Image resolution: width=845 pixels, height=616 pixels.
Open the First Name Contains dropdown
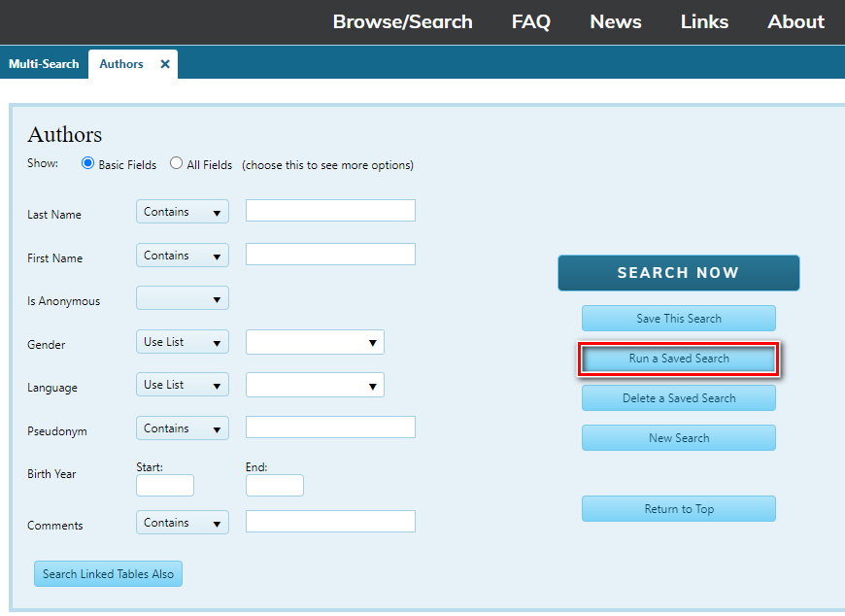pyautogui.click(x=183, y=256)
